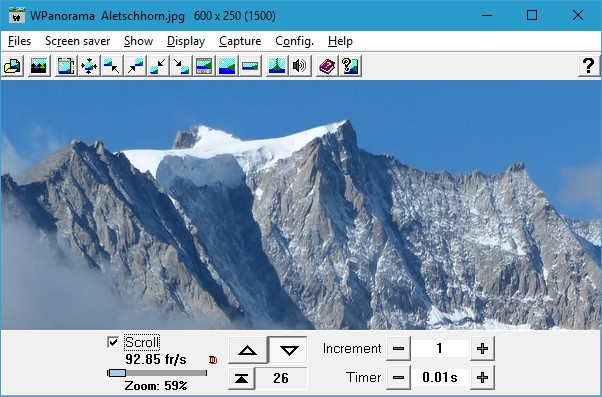
Task: Click the Increment value field showing 1
Action: pyautogui.click(x=440, y=349)
